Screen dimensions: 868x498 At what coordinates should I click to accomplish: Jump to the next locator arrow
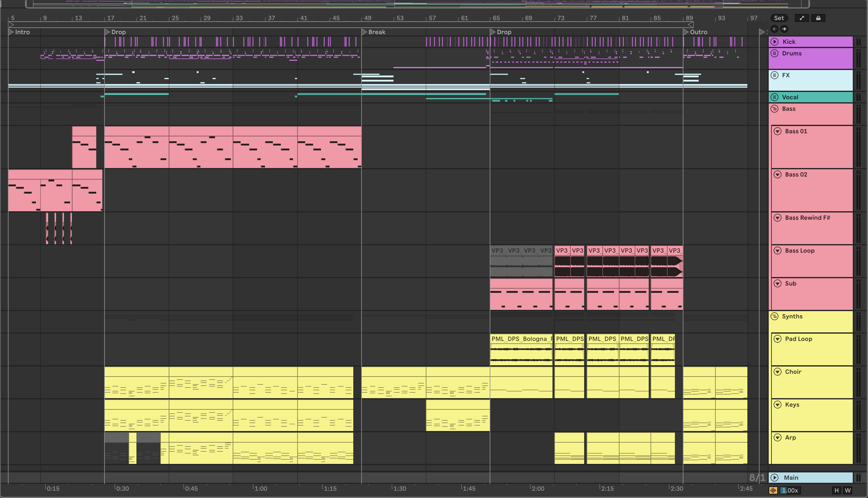pyautogui.click(x=784, y=29)
